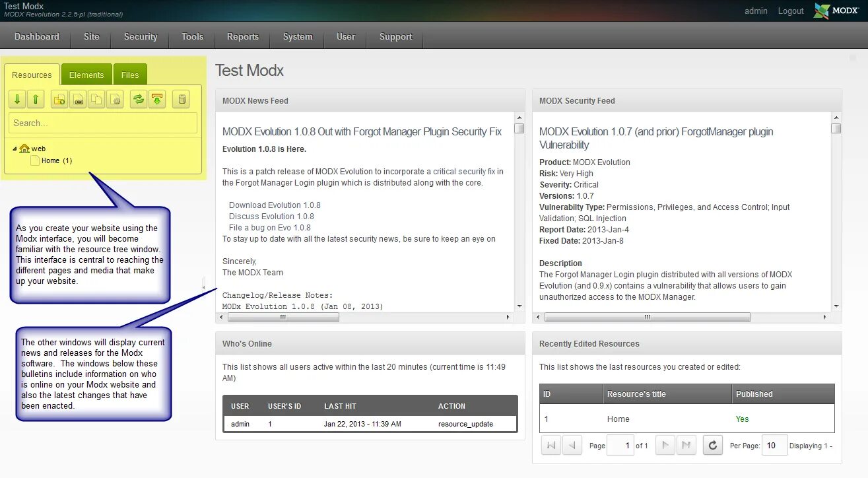Viewport: 868px width, 478px height.
Task: Select the Home (1) resource in tree
Action: (x=57, y=160)
